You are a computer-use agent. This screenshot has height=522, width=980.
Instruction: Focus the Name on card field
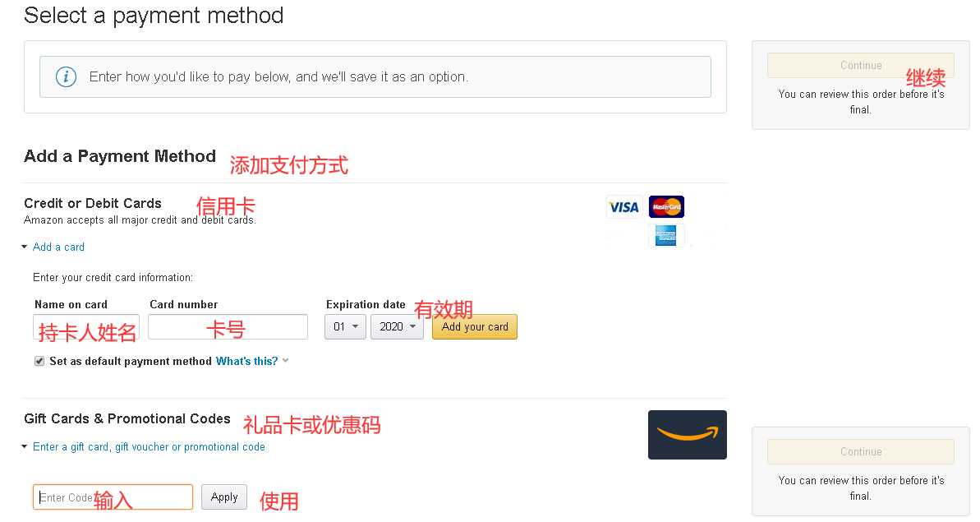pos(86,327)
